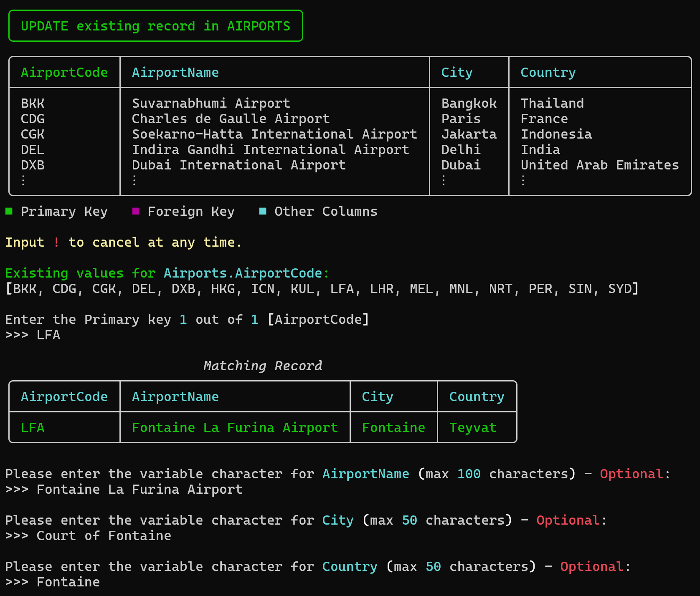700x596 pixels.
Task: Select the UPDATE existing record in AIRPORTS banner
Action: [x=155, y=26]
